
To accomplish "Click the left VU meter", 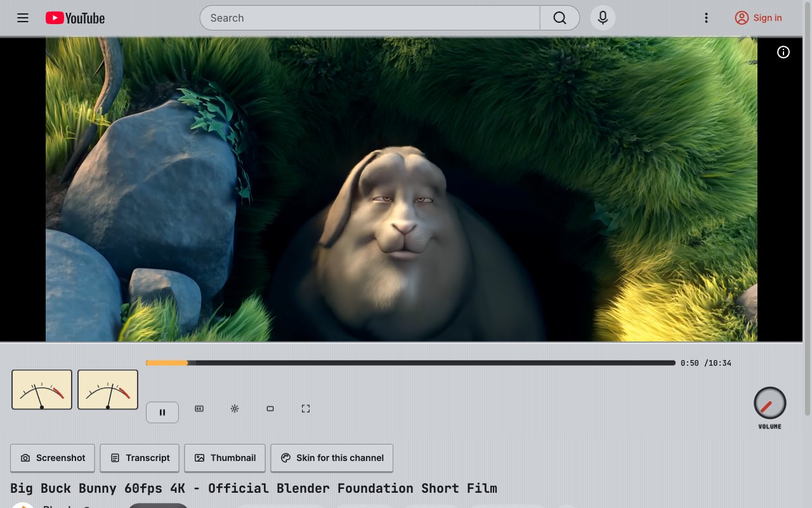I will click(42, 389).
